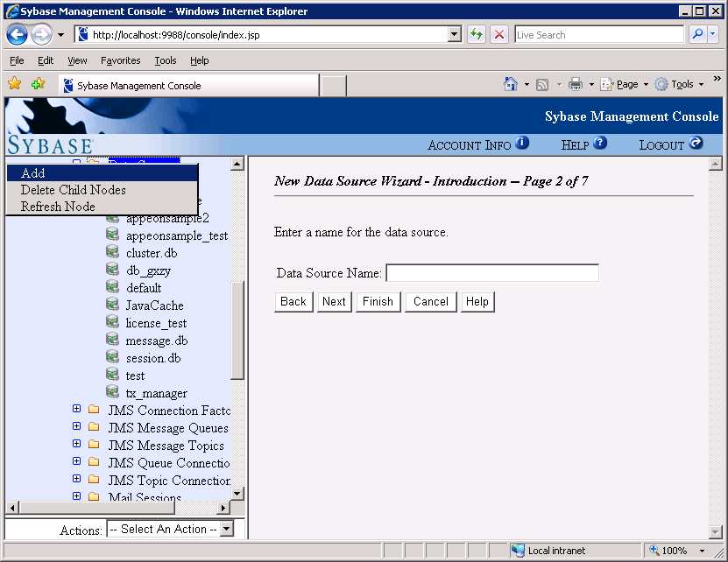Open Favorites Center star icon
The height and width of the screenshot is (562, 728).
tap(15, 83)
